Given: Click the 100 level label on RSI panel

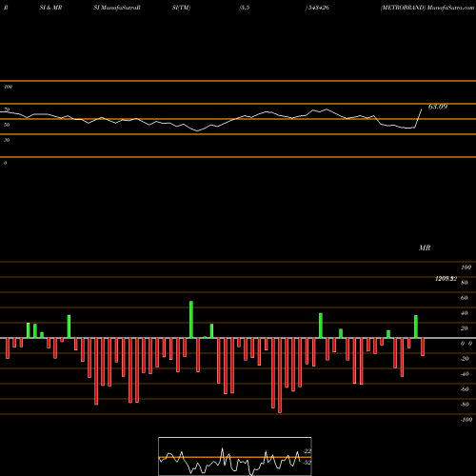Looking at the screenshot, I should pyautogui.click(x=8, y=87).
